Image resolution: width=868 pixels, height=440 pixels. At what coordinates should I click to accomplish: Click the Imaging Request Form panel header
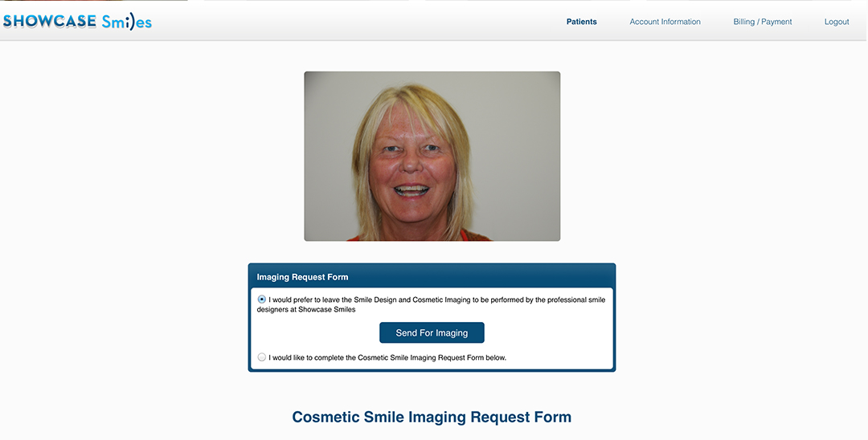(432, 276)
